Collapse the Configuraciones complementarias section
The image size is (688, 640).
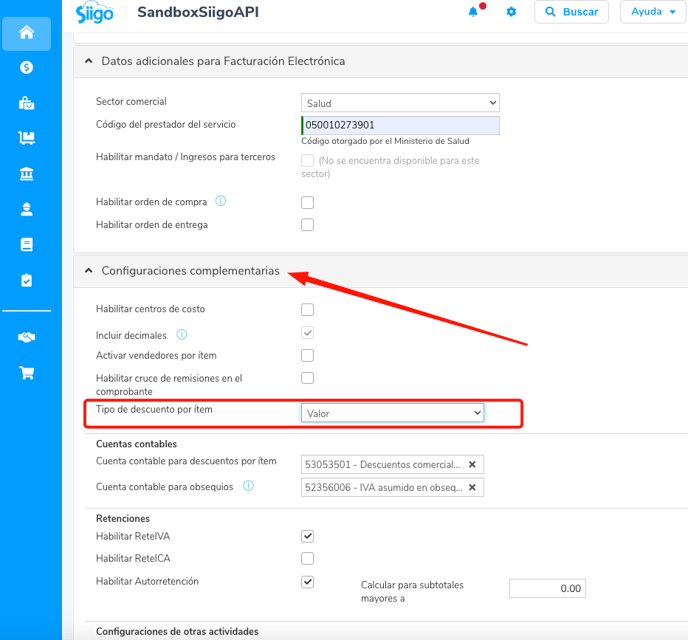[89, 271]
